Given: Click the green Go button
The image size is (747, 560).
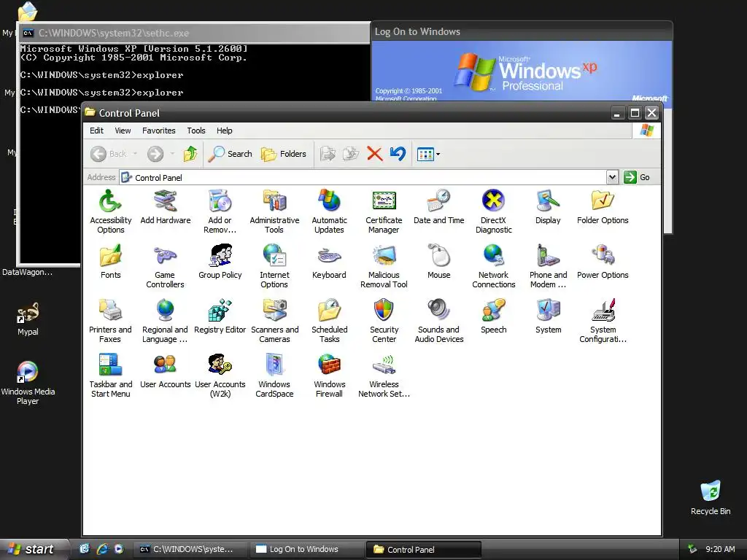Looking at the screenshot, I should click(x=637, y=177).
